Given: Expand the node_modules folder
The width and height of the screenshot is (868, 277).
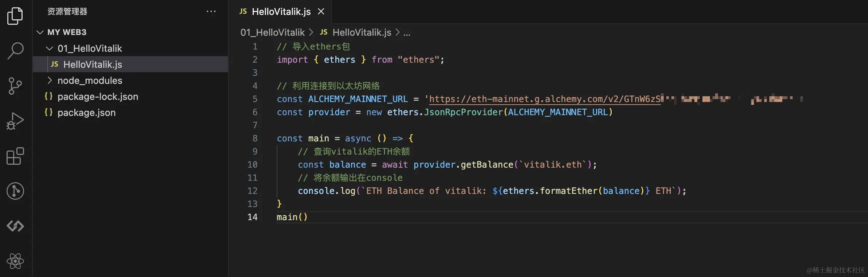Looking at the screenshot, I should point(50,80).
